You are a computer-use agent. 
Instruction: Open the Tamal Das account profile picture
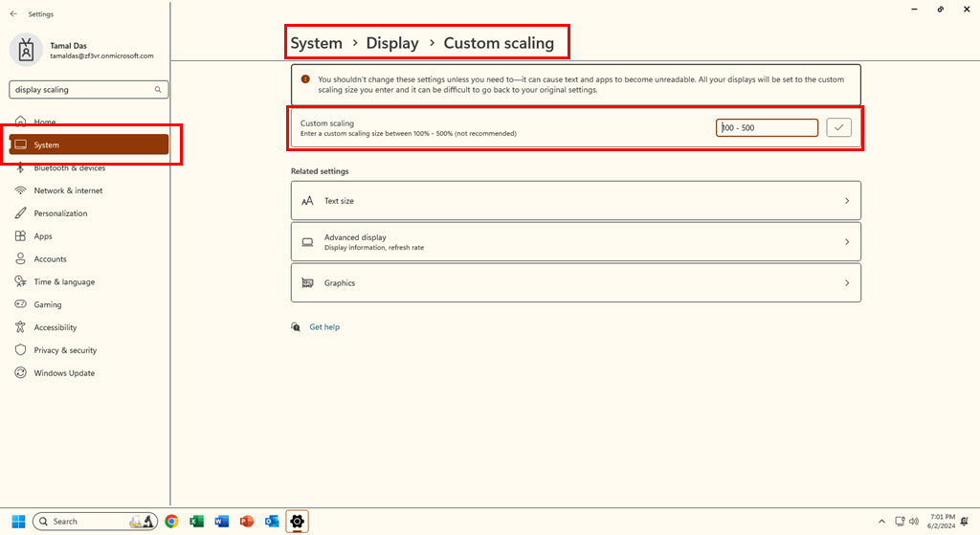coord(26,50)
